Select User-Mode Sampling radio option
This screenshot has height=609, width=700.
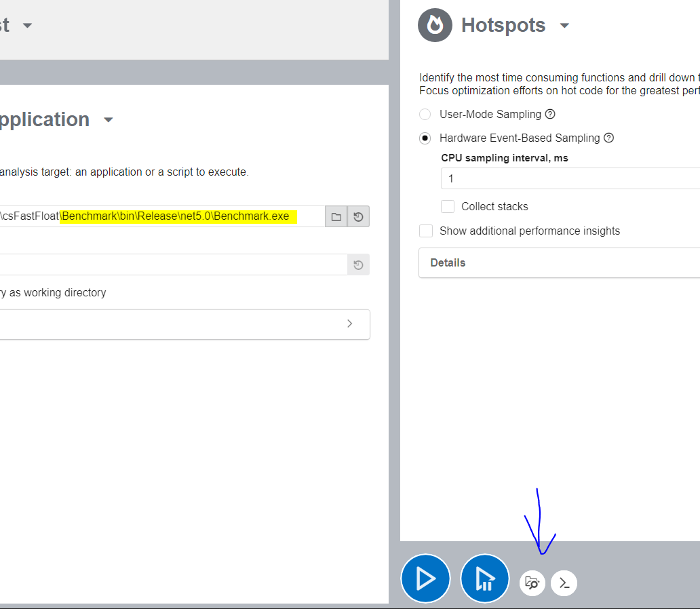tap(425, 115)
